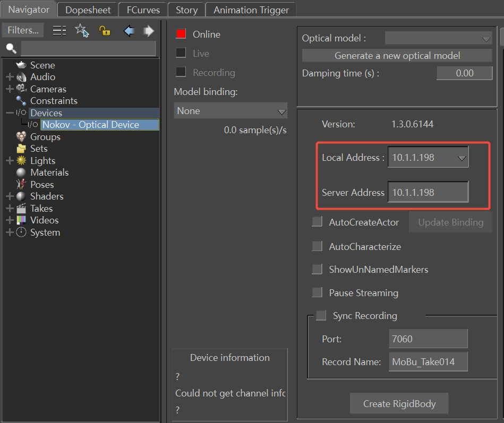
Task: Click the list view options icon
Action: coord(59,30)
